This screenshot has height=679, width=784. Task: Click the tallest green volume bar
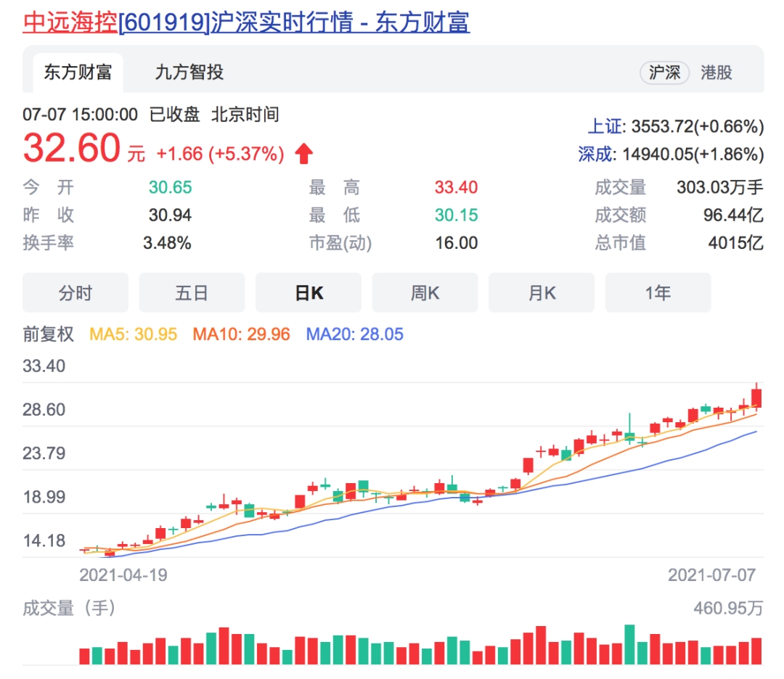pyautogui.click(x=629, y=644)
